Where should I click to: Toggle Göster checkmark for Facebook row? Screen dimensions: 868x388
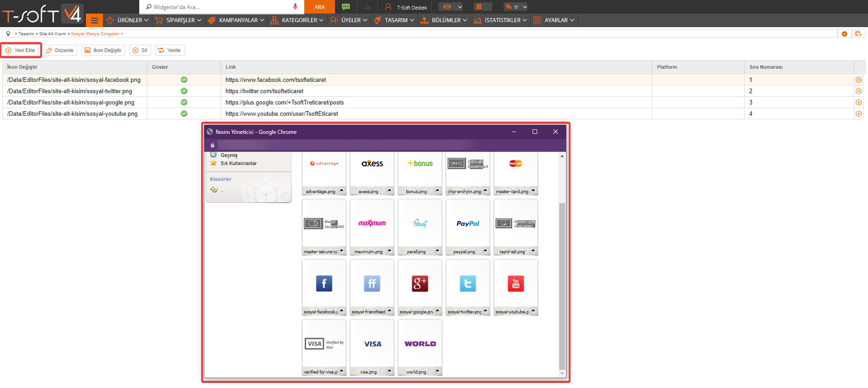(x=184, y=80)
